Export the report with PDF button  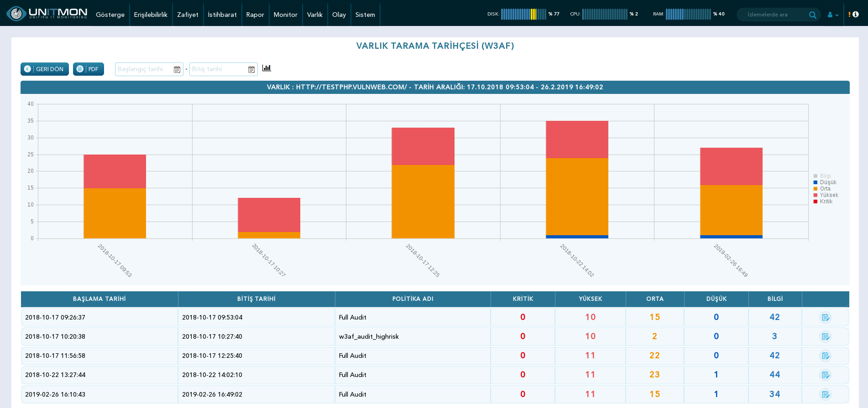point(89,69)
